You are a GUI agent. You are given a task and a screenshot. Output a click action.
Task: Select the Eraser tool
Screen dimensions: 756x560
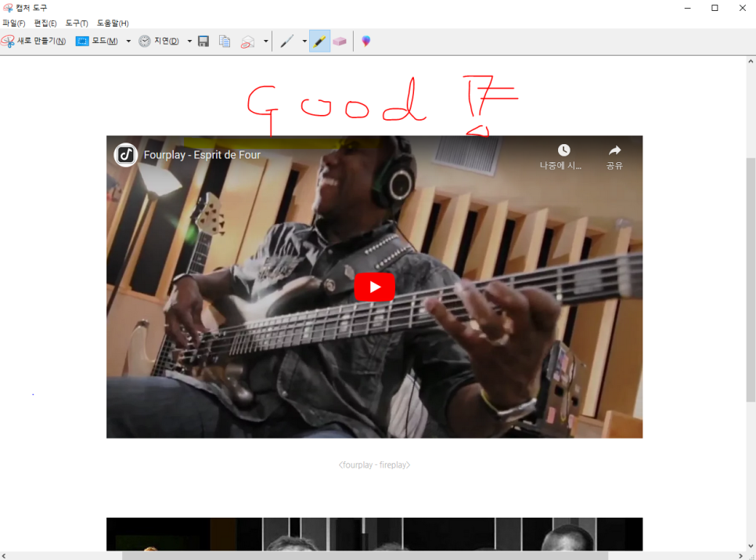(340, 42)
